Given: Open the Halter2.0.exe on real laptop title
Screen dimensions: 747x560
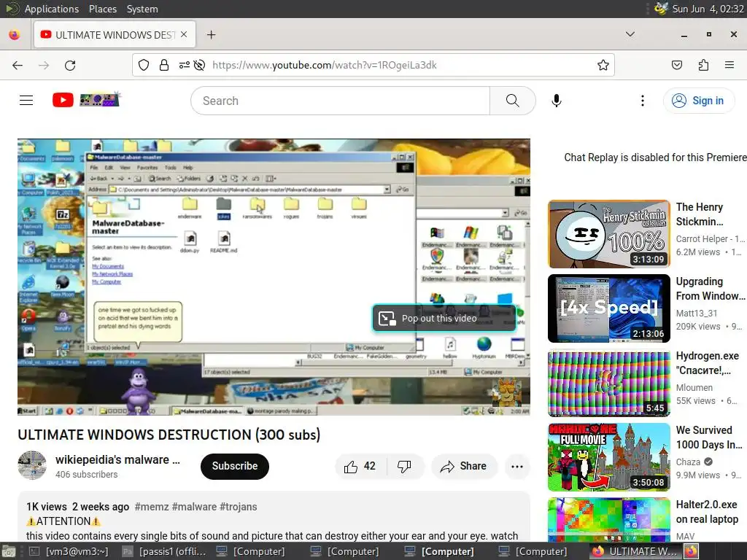Looking at the screenshot, I should pos(707,512).
